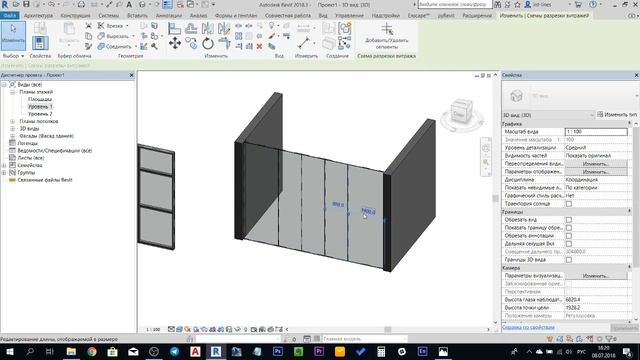Viewport: 640px width, 360px height.
Task: Collapse the Камера properties section
Action: [x=629, y=268]
